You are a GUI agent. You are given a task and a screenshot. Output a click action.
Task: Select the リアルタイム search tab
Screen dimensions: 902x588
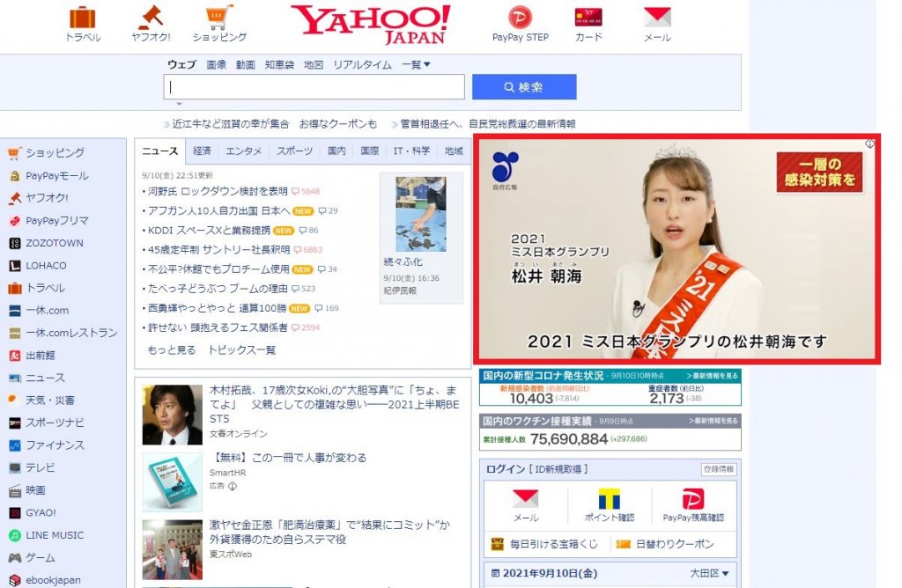click(362, 64)
